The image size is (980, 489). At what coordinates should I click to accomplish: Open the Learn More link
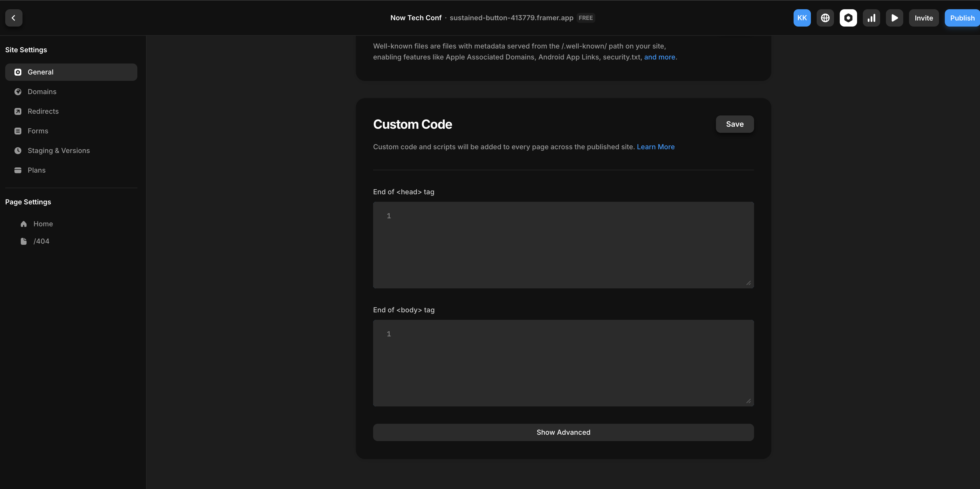tap(655, 147)
